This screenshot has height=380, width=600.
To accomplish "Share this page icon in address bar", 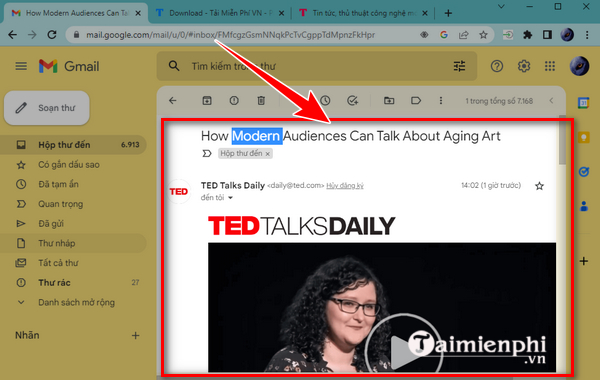I will [463, 35].
